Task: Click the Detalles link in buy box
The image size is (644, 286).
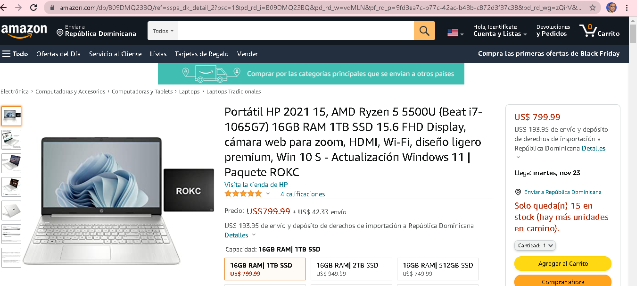Action: pyautogui.click(x=594, y=148)
